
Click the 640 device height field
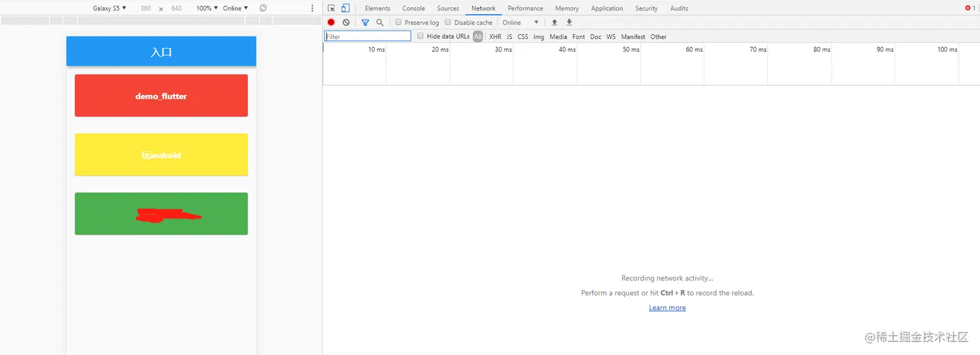tap(176, 8)
